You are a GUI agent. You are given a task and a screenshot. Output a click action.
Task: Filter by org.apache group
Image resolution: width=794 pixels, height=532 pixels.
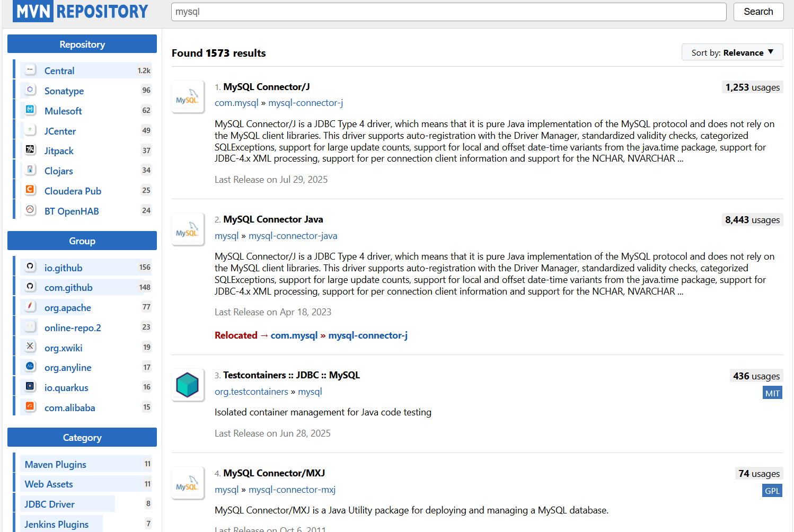(86, 307)
